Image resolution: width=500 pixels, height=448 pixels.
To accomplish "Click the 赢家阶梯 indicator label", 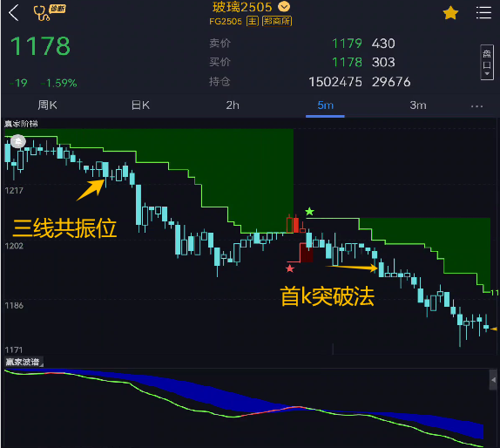I will pos(21,124).
